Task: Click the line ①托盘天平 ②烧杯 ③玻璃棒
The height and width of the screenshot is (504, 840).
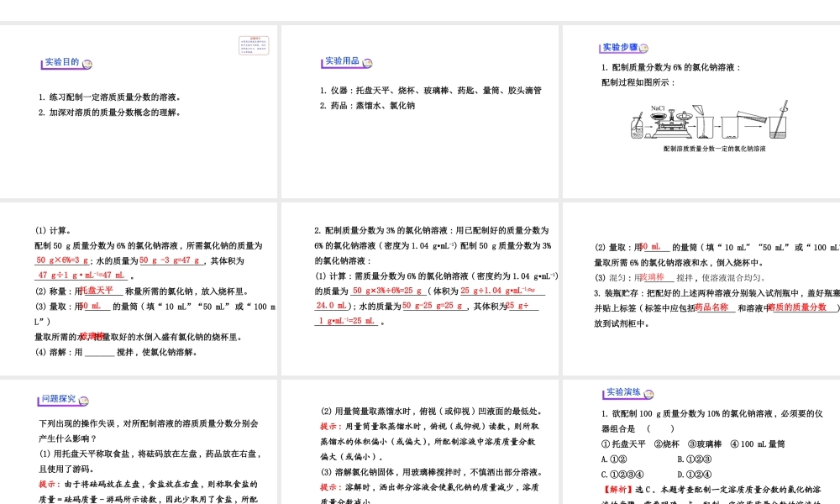Action: (693, 444)
